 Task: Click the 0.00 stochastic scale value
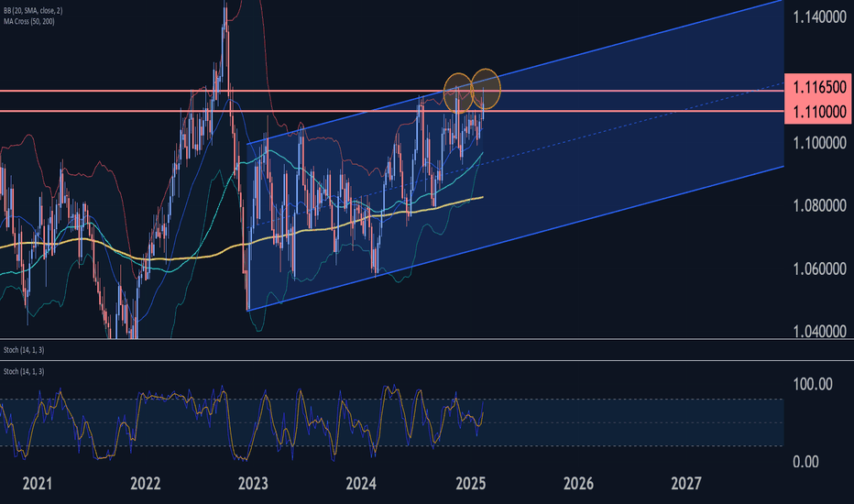click(805, 462)
